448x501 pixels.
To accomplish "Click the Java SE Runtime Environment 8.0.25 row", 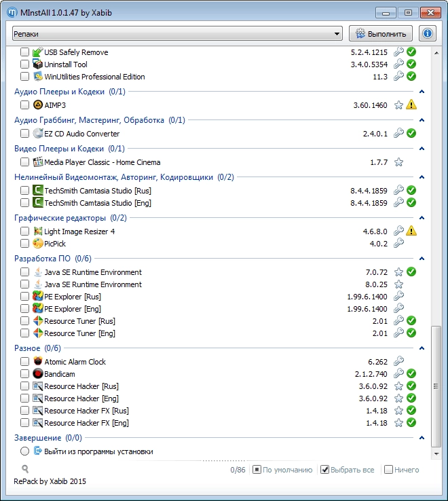I will coord(217,284).
